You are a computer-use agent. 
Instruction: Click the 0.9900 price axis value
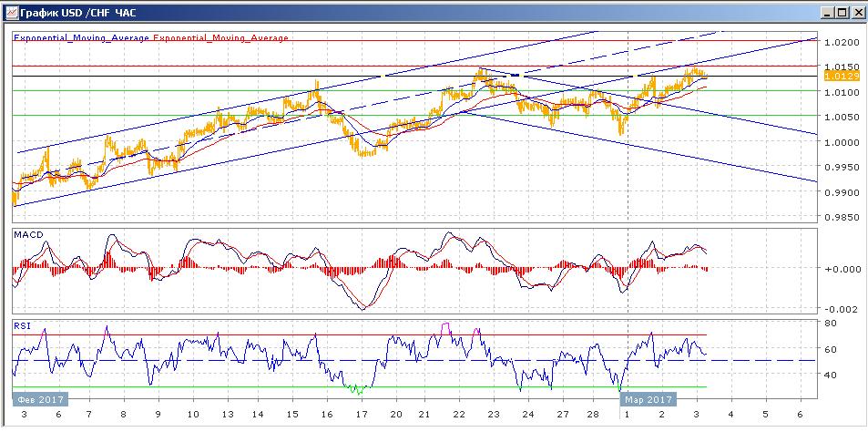pyautogui.click(x=841, y=192)
